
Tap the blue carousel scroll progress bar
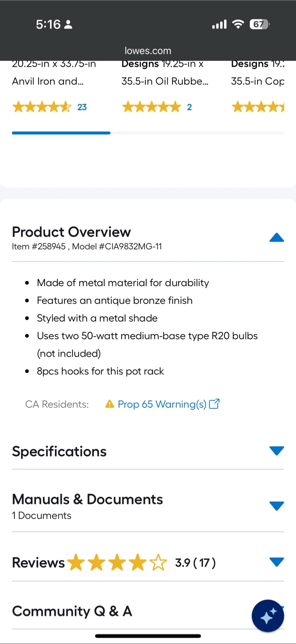tap(61, 133)
